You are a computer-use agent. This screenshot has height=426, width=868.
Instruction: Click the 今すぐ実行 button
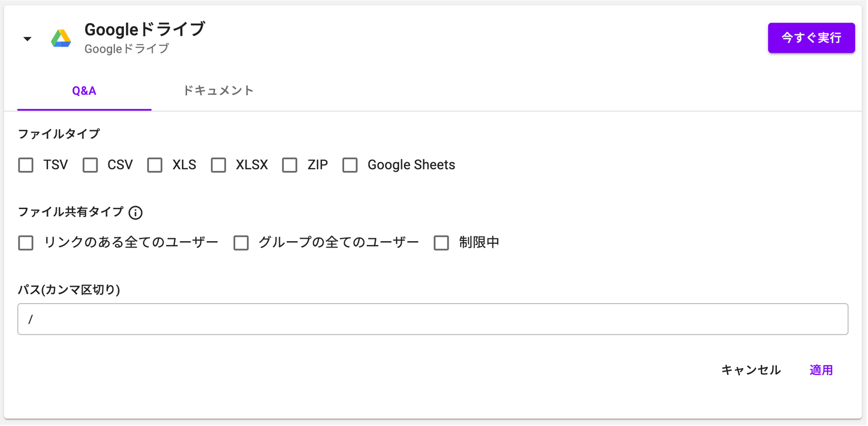[x=811, y=38]
